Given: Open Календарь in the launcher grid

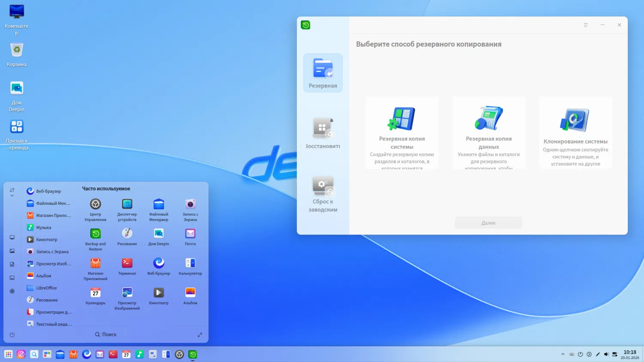Looking at the screenshot, I should coord(95,296).
